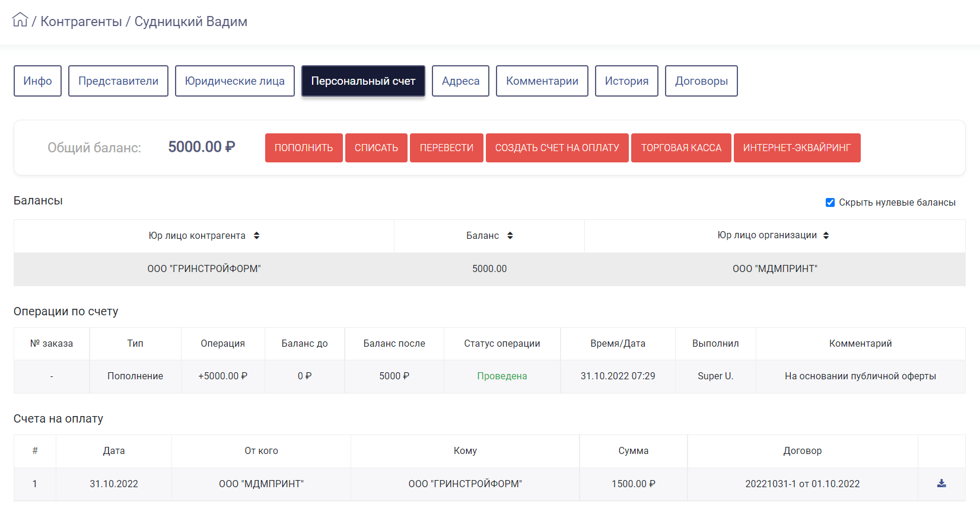Sort by Юр лицо контрагента arrows
Screen dimensions: 980x518
(x=257, y=235)
